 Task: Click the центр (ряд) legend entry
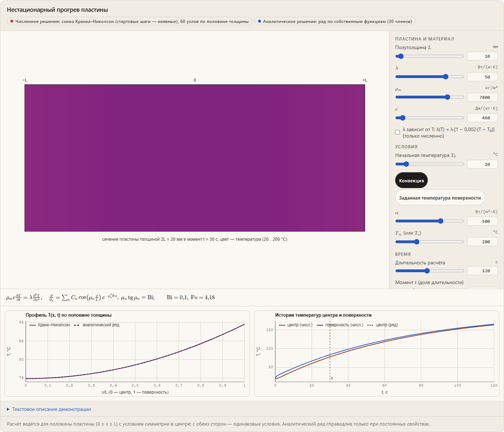[383, 325]
